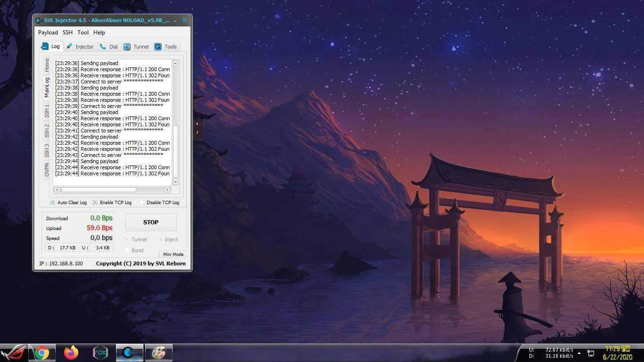Click log line '[23:29:42] Sending payload'

coord(87,137)
